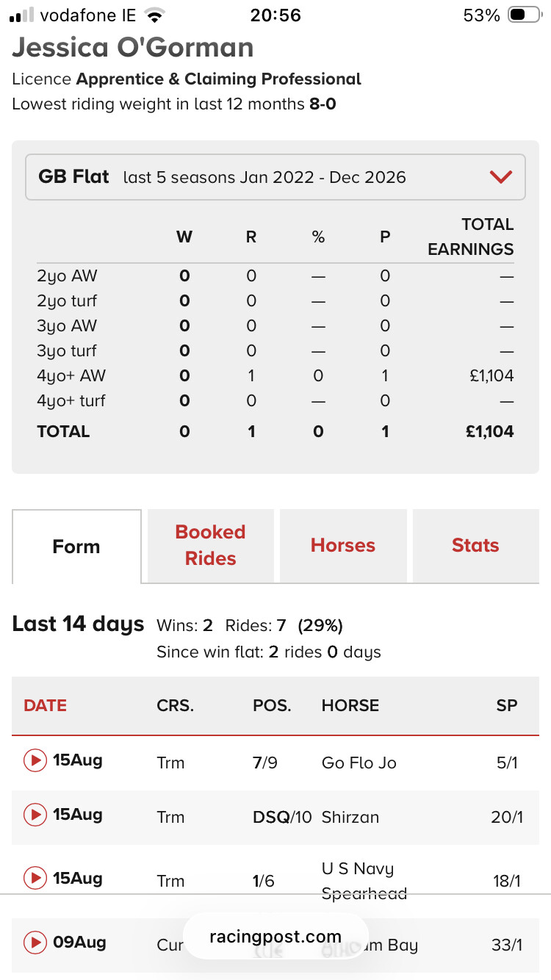Play replay for Go Flo Jo race
This screenshot has height=980, width=551.
(35, 760)
